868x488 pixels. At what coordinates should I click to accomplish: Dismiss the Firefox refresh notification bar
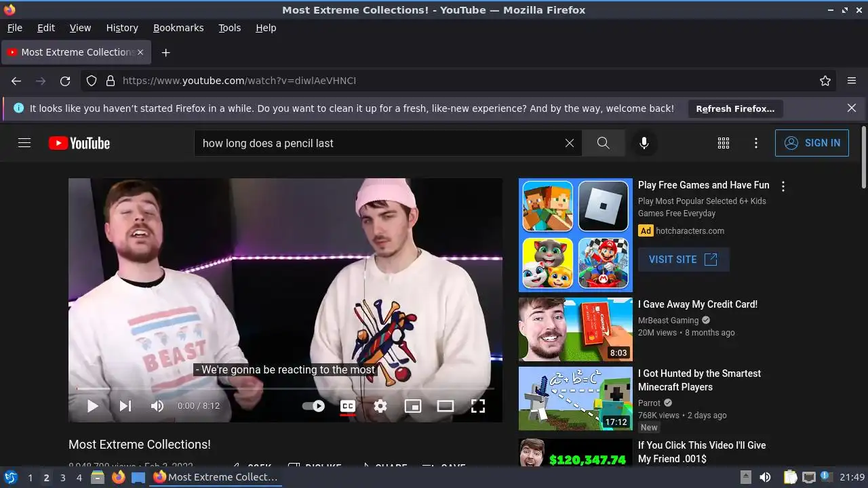[852, 108]
